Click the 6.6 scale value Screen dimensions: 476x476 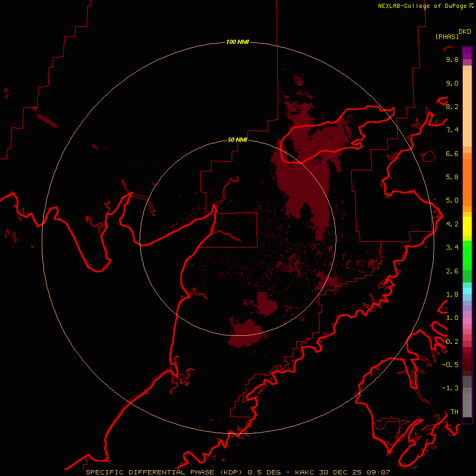tap(452, 153)
